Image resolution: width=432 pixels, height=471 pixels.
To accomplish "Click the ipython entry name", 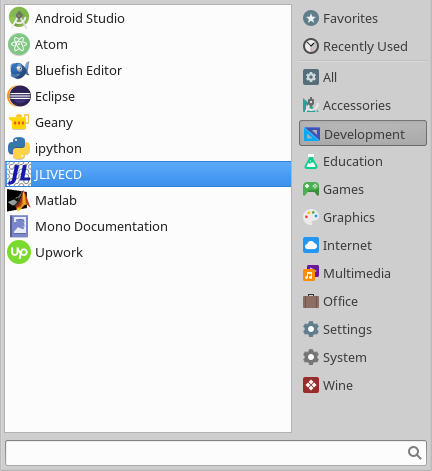I will [58, 149].
